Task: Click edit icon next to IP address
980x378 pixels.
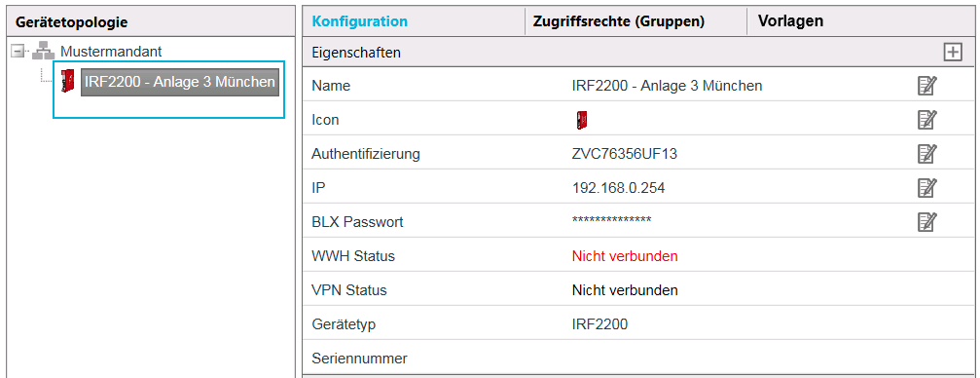Action: (926, 187)
